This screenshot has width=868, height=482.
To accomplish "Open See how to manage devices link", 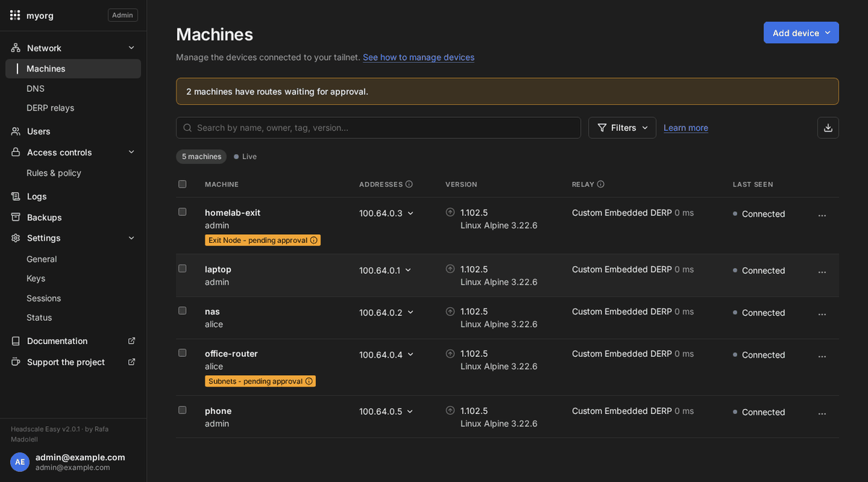I will pyautogui.click(x=419, y=57).
